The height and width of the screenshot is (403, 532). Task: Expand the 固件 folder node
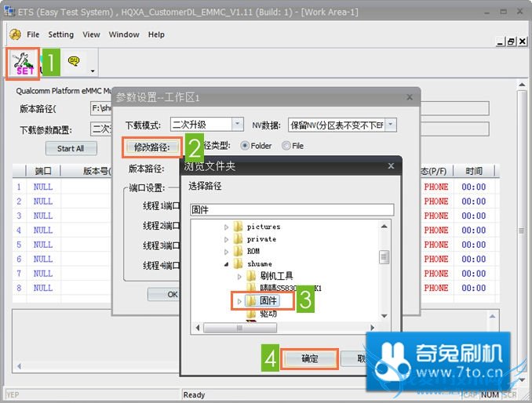click(239, 301)
